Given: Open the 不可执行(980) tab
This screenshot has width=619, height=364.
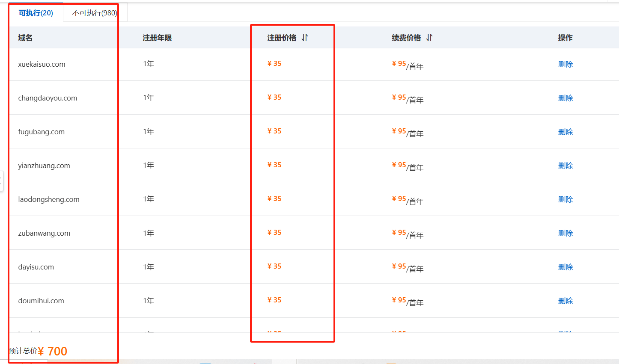Looking at the screenshot, I should 95,13.
